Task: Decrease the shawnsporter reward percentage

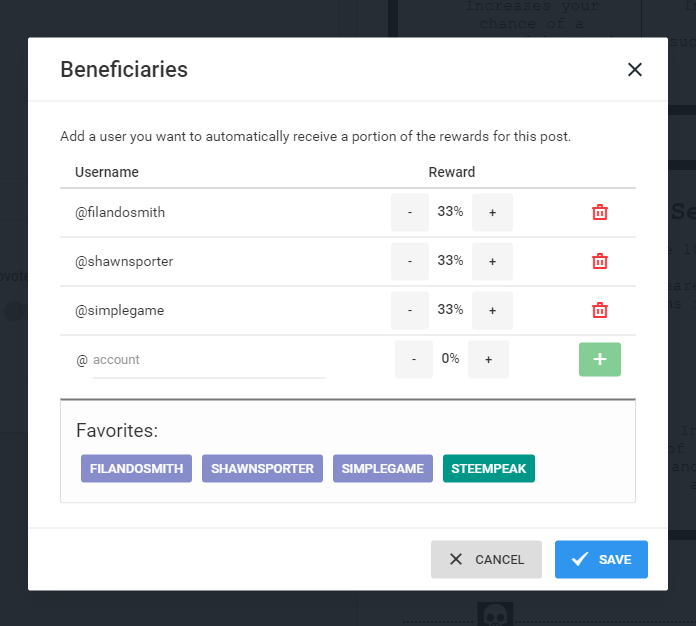Action: click(x=410, y=261)
